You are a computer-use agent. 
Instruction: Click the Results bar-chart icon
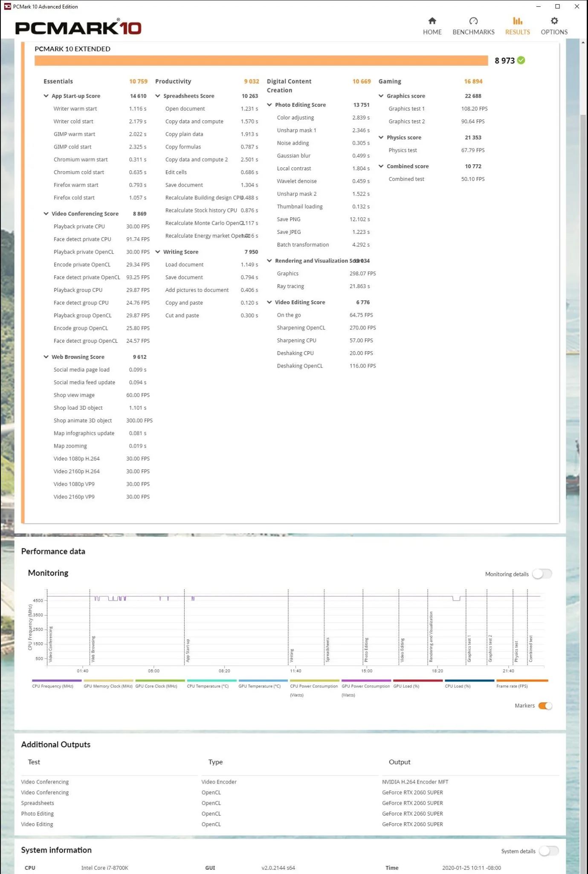point(517,21)
